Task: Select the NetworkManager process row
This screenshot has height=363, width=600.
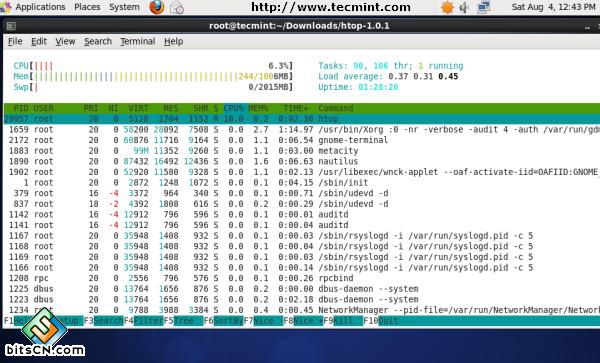Action: point(302,310)
